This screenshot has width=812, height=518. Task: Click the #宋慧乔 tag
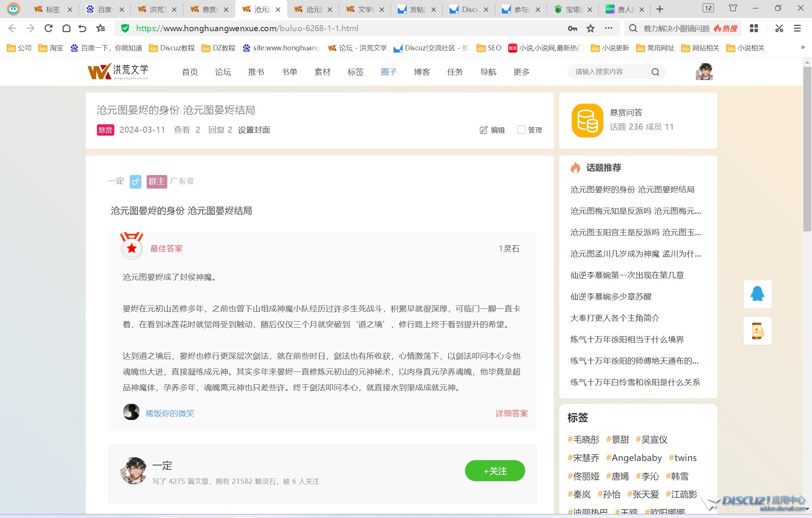583,458
